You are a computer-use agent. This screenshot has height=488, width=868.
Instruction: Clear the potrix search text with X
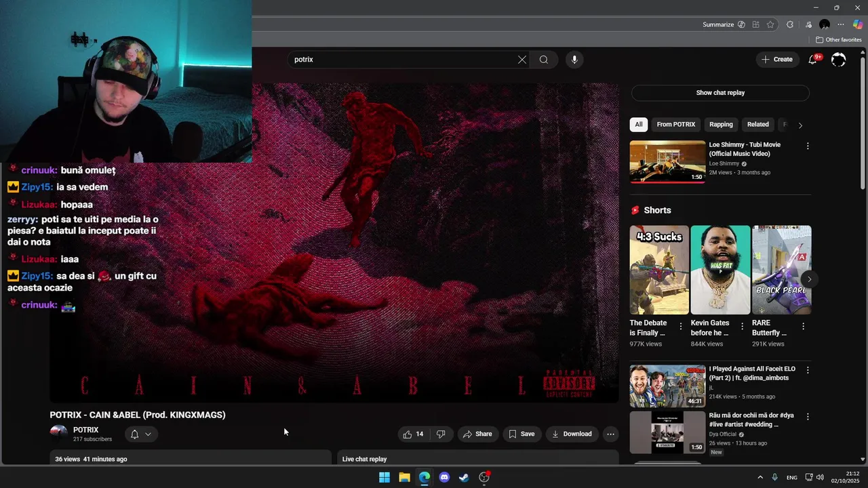click(522, 60)
